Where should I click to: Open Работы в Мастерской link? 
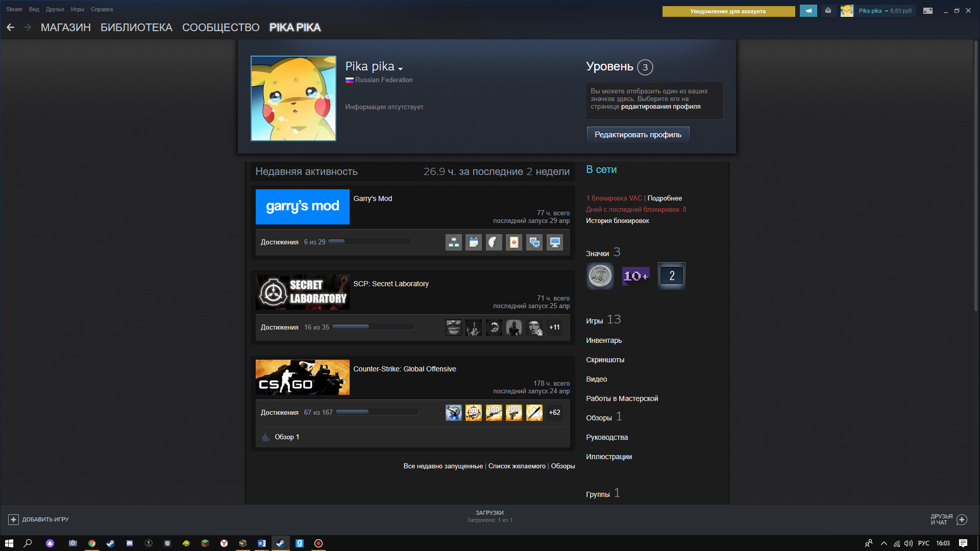622,398
